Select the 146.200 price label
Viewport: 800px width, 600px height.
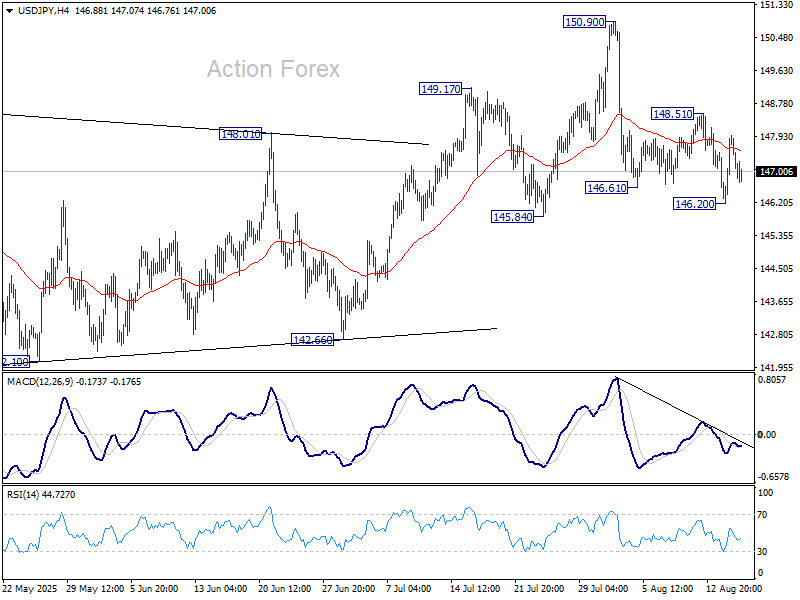pos(694,203)
